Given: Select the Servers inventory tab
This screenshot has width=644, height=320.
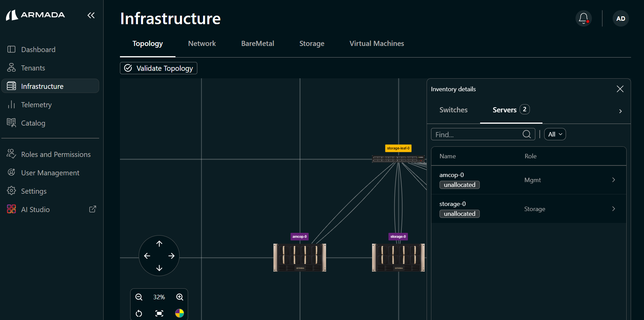Looking at the screenshot, I should [511, 110].
